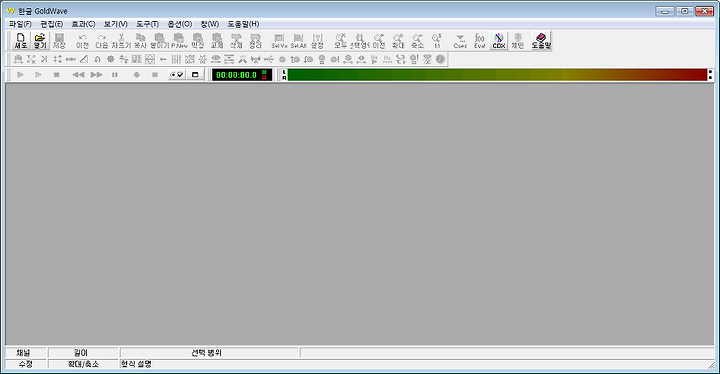Viewport: 720px width, 374px height.
Task: Click the 채널 status bar cell
Action: click(26, 352)
